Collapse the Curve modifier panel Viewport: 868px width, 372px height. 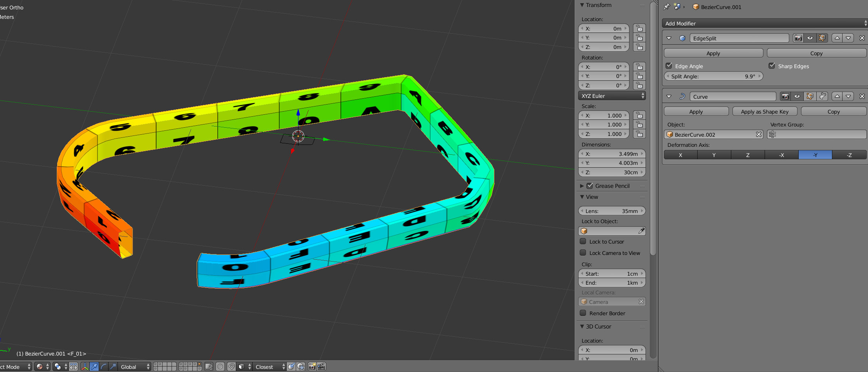tap(669, 96)
